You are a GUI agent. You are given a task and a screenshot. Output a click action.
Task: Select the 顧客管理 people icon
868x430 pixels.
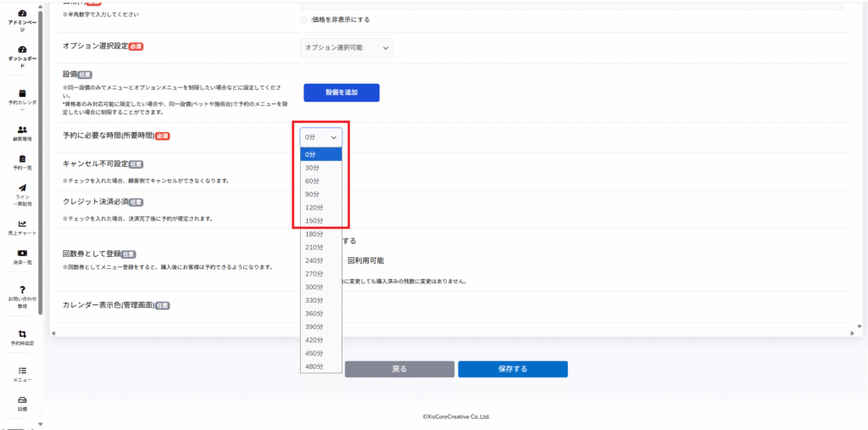[x=22, y=130]
